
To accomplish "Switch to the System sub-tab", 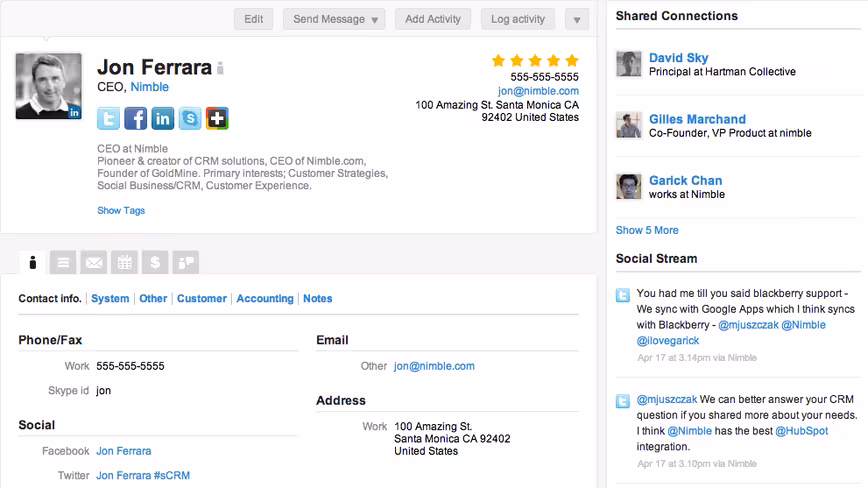I will click(110, 298).
